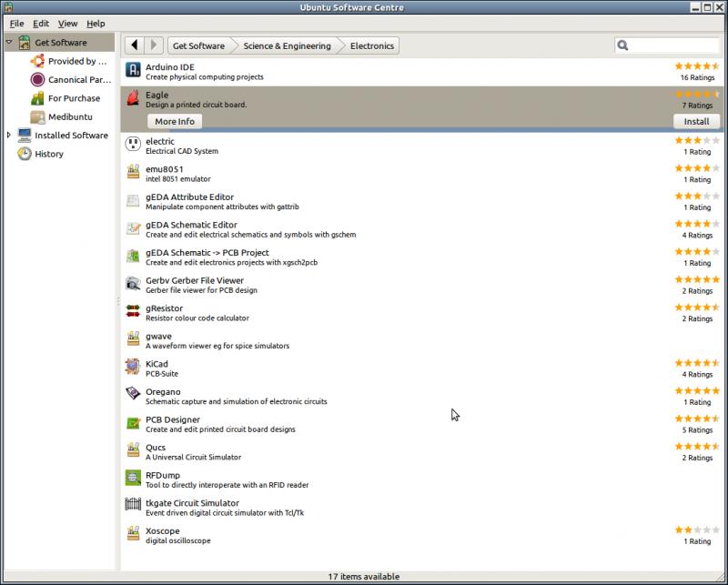Collapse the Get Software tree node

[9, 42]
